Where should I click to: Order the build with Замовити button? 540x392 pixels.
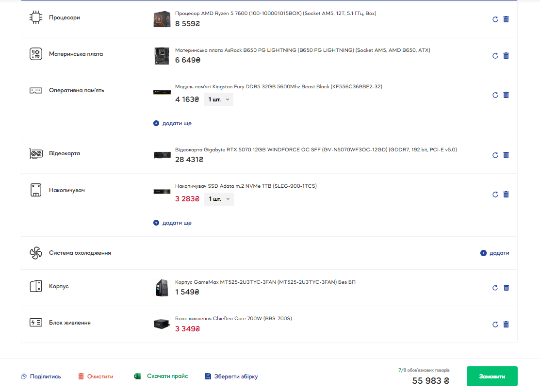[x=492, y=376]
